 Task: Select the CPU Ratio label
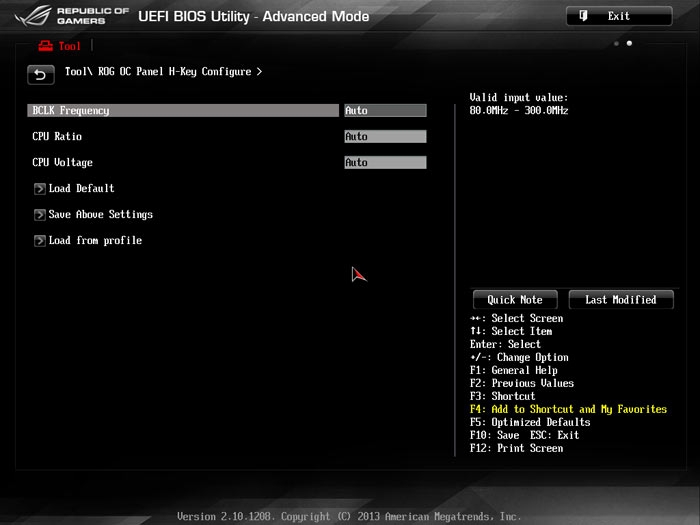point(57,137)
